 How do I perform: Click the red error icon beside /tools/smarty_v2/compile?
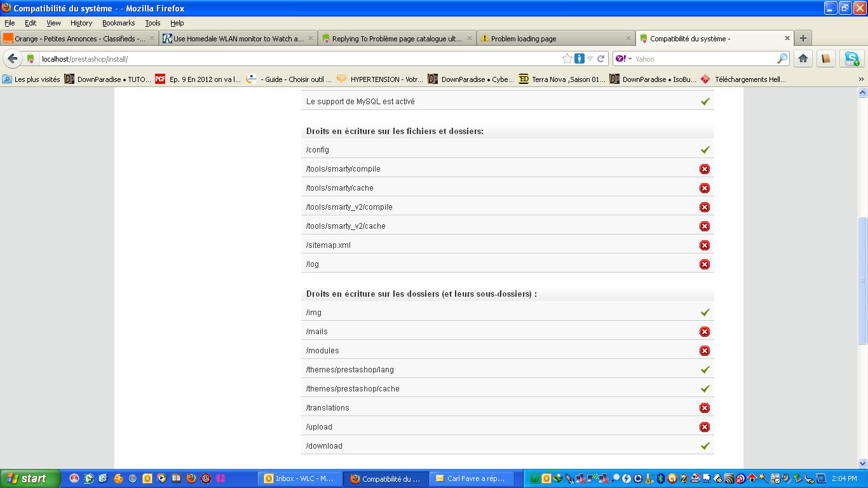tap(705, 207)
